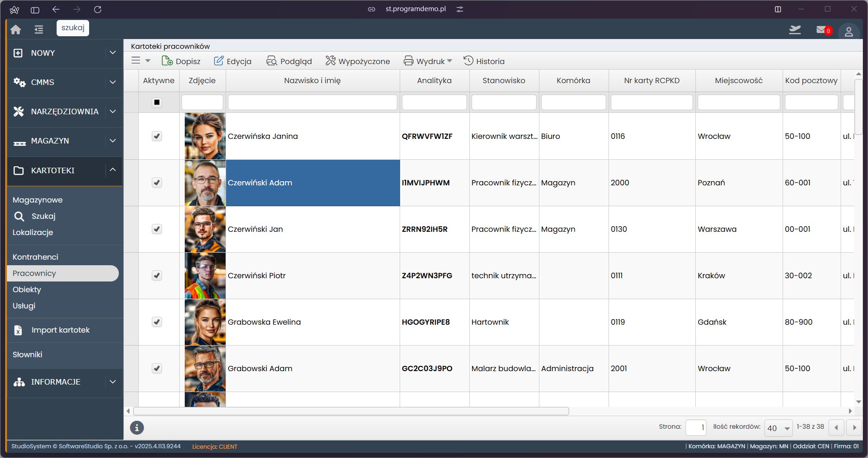Select Obiekty in the sidebar menu
Screen dimensions: 868x458
click(27, 289)
